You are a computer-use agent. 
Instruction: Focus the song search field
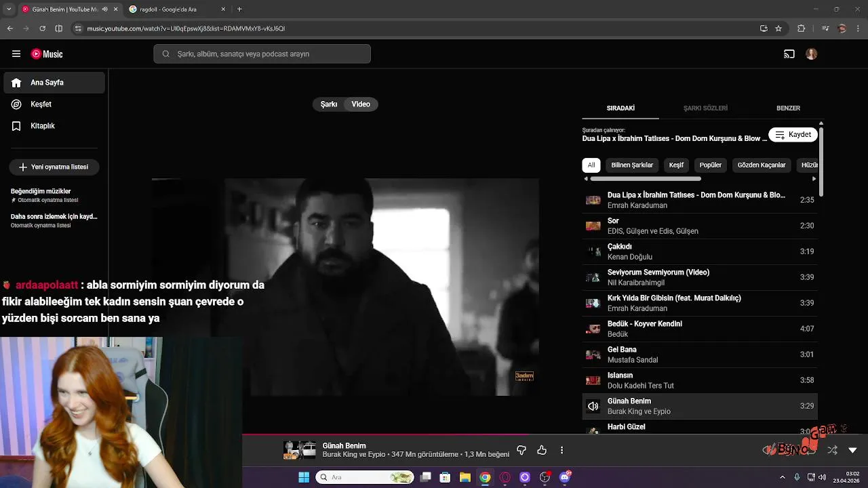[x=262, y=54]
